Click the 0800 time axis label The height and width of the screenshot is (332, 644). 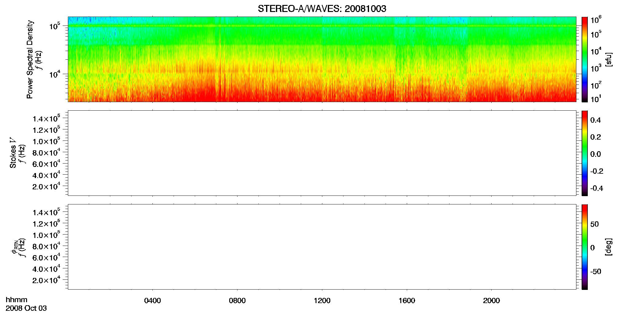(237, 301)
